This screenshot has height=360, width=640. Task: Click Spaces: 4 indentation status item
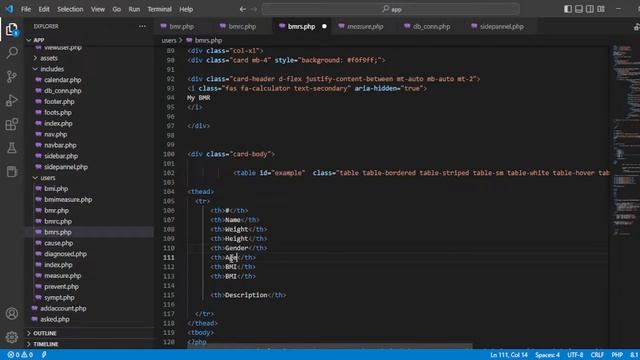(547, 355)
